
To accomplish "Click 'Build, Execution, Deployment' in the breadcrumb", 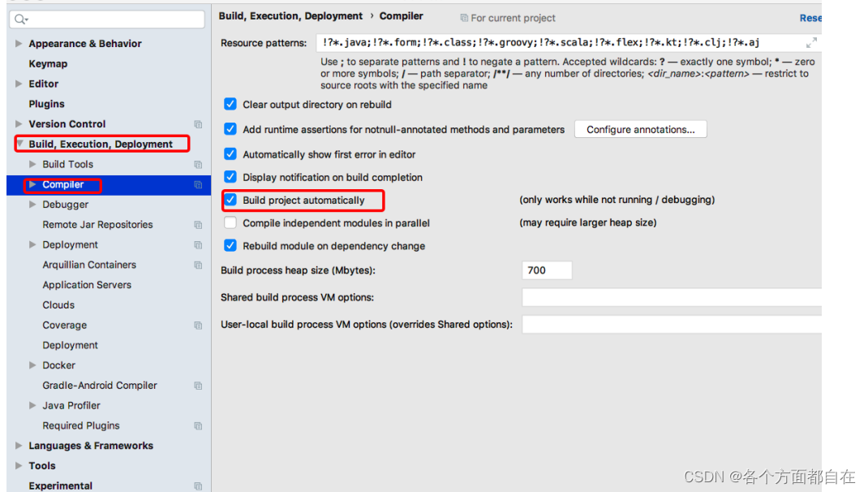I will tap(291, 15).
